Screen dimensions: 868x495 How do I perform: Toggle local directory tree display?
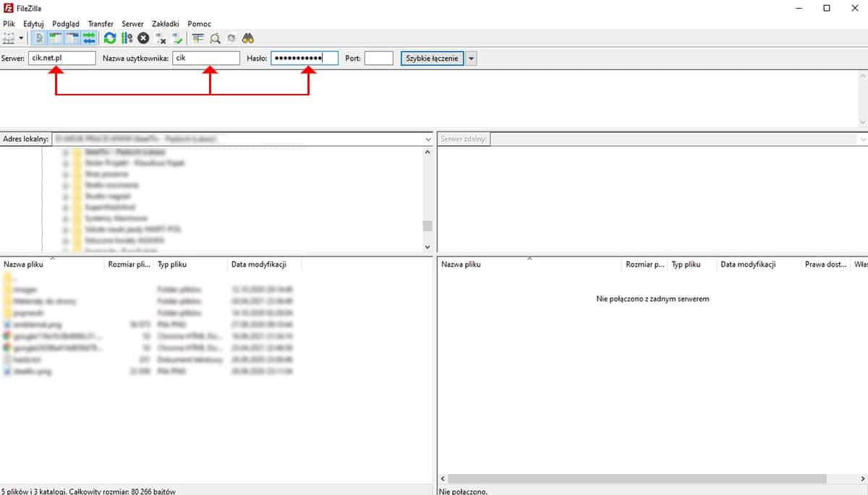pyautogui.click(x=56, y=38)
